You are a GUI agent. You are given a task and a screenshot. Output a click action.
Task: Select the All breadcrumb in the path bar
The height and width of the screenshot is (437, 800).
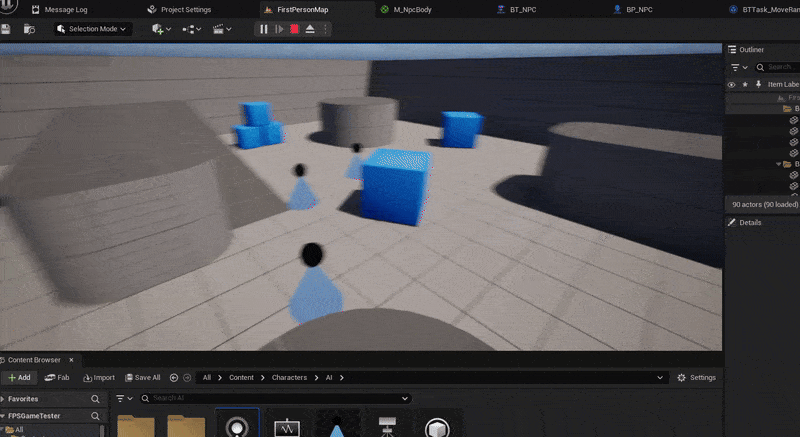[207, 378]
